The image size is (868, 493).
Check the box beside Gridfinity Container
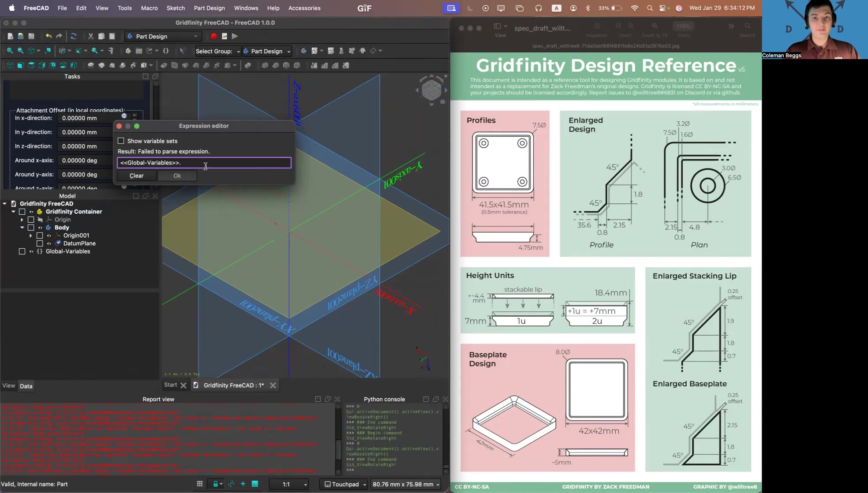[x=22, y=211]
